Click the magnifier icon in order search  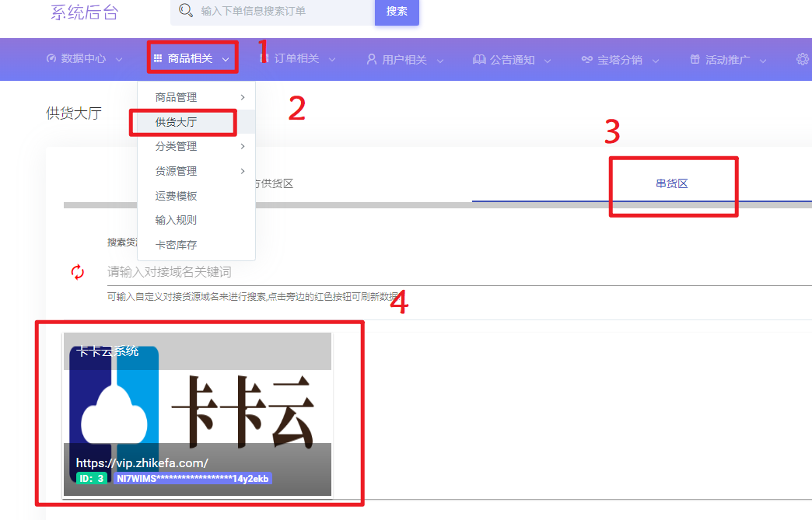pyautogui.click(x=185, y=11)
